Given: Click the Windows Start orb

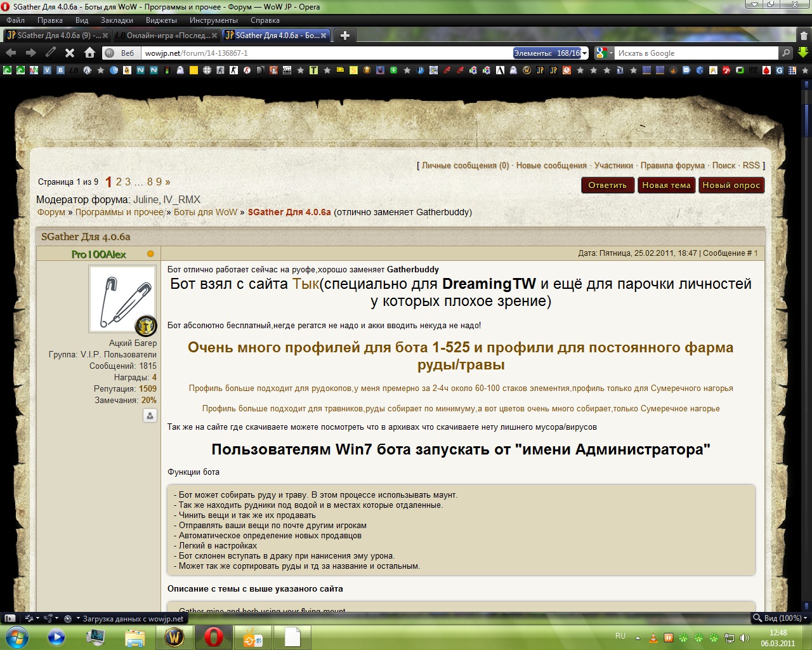Looking at the screenshot, I should (17, 636).
